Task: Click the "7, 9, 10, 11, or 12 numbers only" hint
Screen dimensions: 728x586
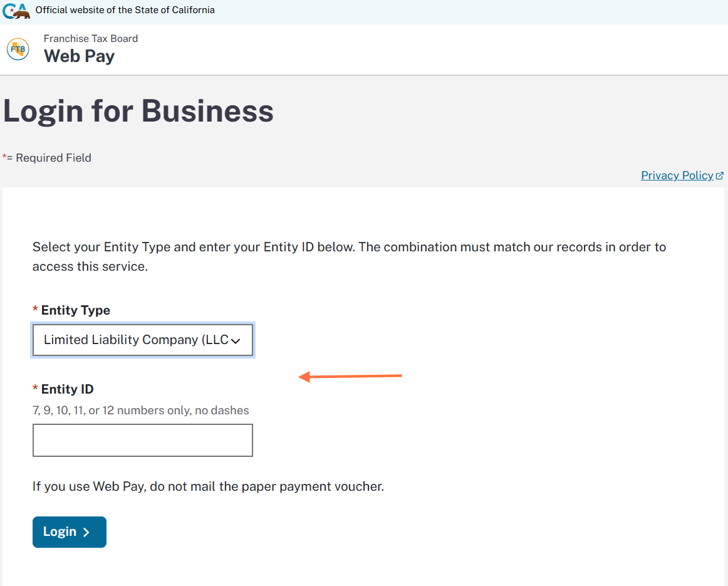Action: pyautogui.click(x=141, y=411)
